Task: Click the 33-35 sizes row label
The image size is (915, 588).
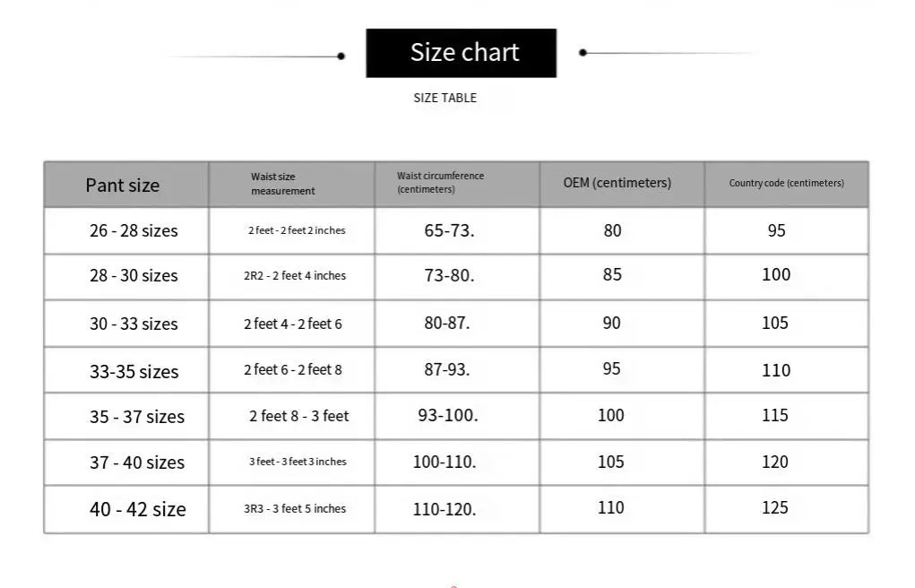Action: click(x=134, y=371)
